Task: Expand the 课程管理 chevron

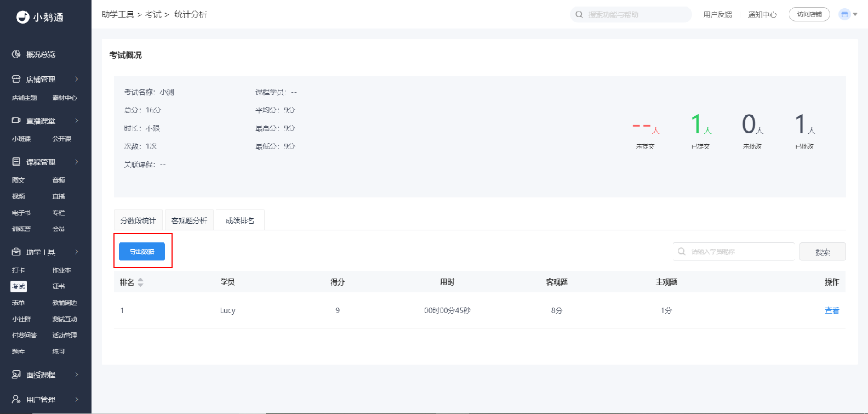Action: point(77,162)
